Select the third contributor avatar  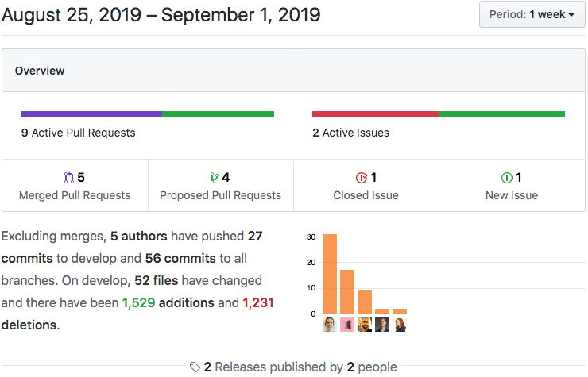[365, 325]
